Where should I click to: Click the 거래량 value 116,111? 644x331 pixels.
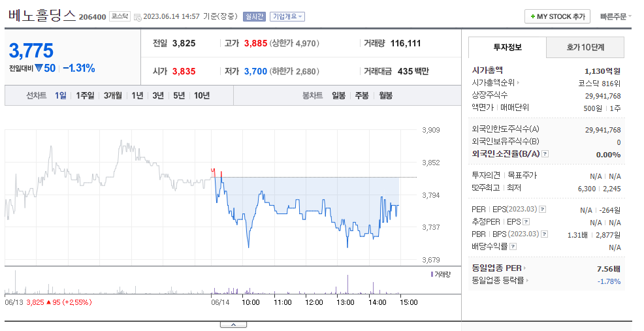pos(406,44)
